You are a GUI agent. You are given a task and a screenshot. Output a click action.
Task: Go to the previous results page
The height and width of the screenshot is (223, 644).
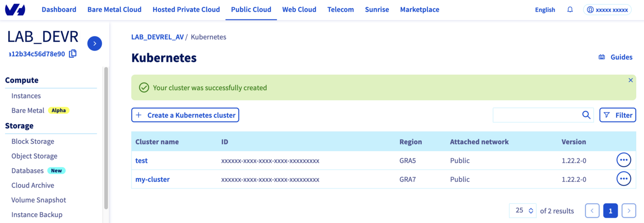pyautogui.click(x=592, y=211)
